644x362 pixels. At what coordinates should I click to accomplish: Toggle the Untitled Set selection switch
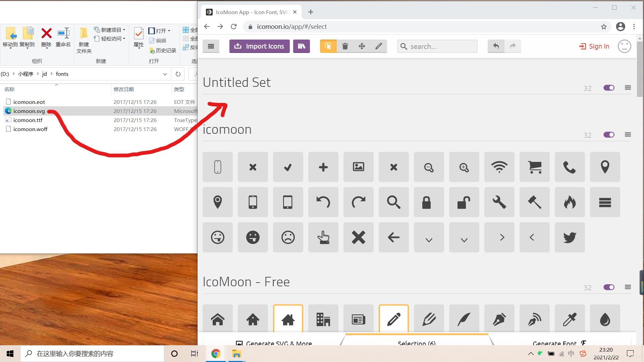609,88
